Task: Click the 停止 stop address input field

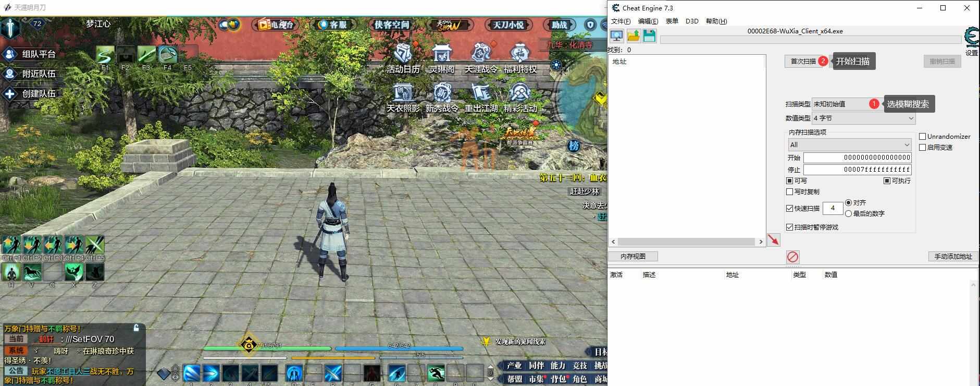Action: tap(857, 170)
